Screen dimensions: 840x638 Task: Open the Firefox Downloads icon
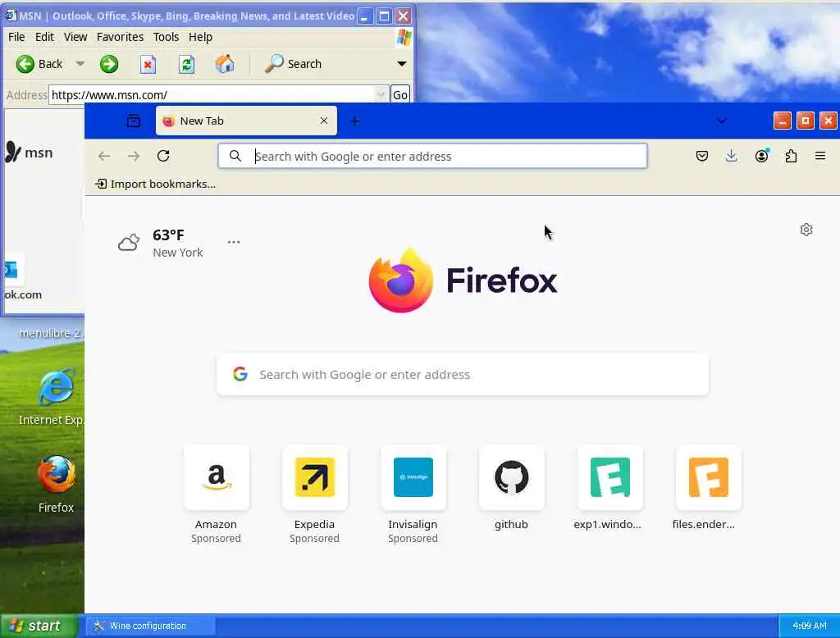coord(731,156)
